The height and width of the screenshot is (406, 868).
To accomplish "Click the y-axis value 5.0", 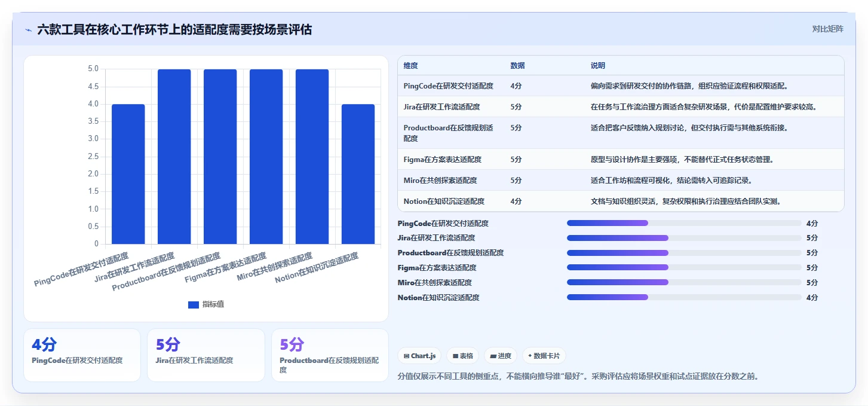I will coord(93,69).
